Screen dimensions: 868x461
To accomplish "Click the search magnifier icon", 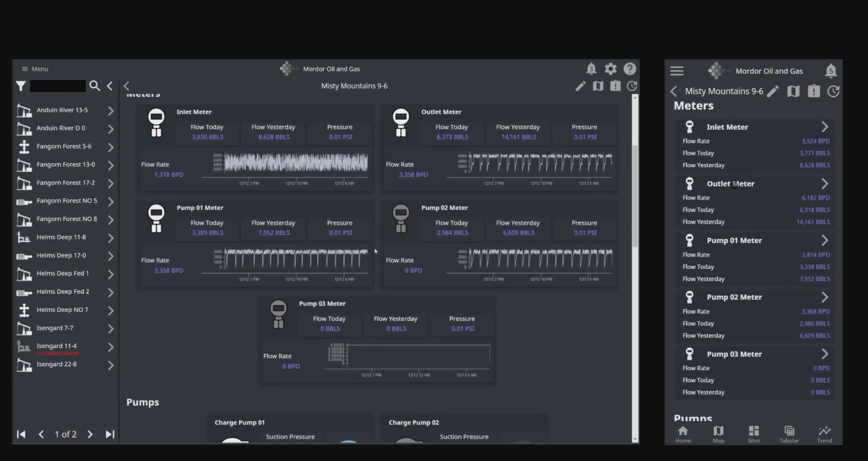I will (x=95, y=86).
